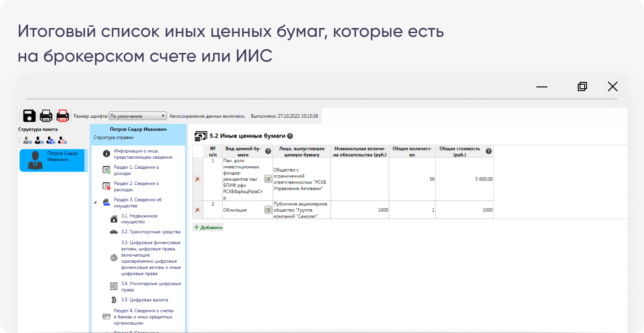The height and width of the screenshot is (333, 644).
Task: Open 3.5. Цифровая валюта section
Action: click(x=144, y=300)
